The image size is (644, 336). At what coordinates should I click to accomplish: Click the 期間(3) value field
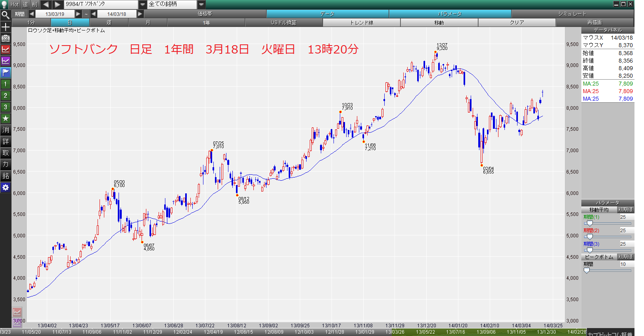pyautogui.click(x=627, y=244)
